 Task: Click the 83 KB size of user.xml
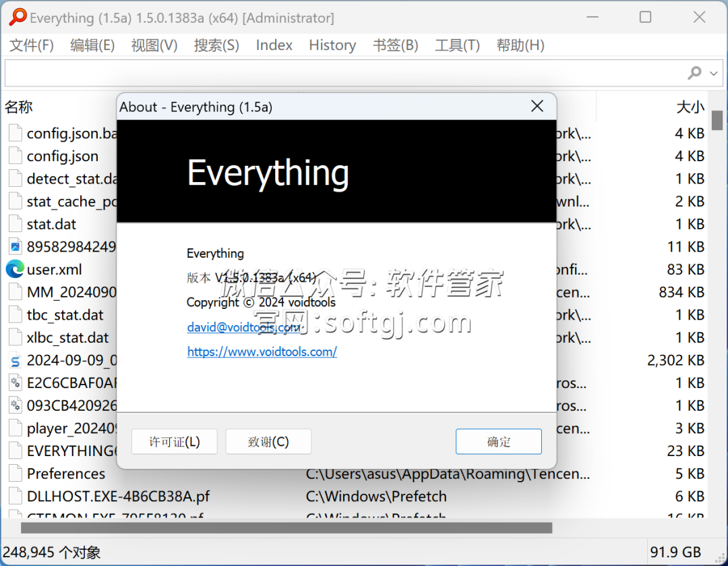[686, 270]
